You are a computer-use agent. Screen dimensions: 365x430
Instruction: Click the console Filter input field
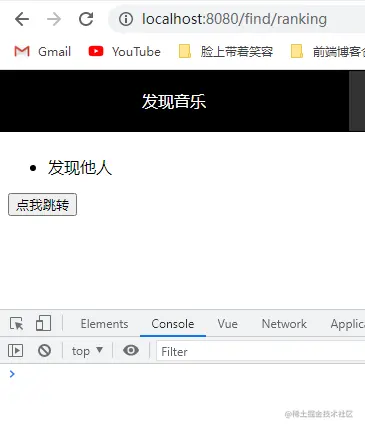(261, 351)
